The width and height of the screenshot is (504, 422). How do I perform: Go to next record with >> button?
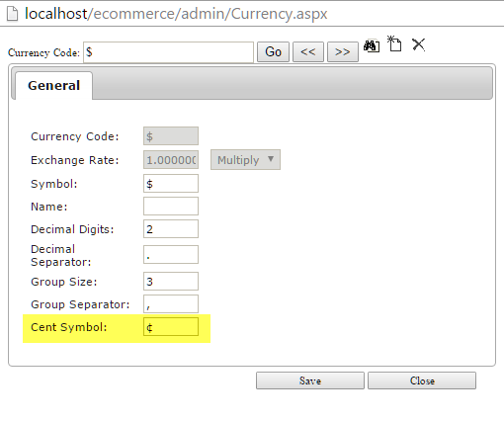pos(343,51)
